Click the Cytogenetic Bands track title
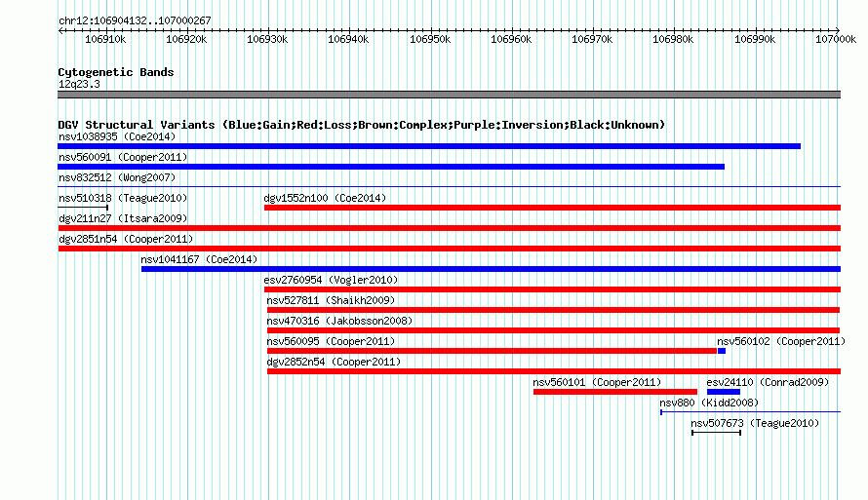This screenshot has height=500, width=868. click(116, 72)
